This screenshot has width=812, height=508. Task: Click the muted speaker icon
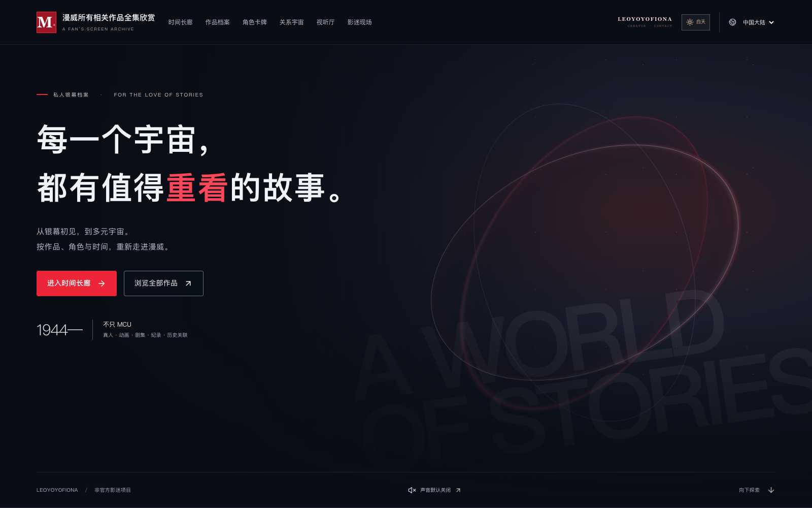(412, 490)
